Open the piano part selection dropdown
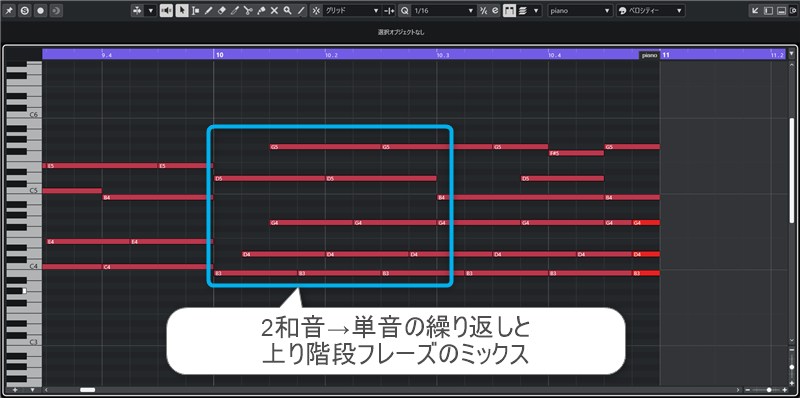This screenshot has height=398, width=800. [580, 11]
